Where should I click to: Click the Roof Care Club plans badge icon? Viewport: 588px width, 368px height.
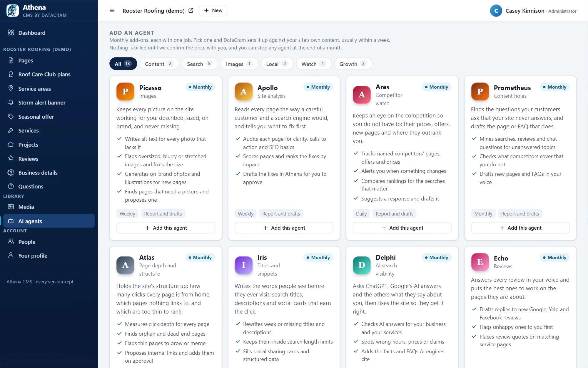(x=11, y=74)
